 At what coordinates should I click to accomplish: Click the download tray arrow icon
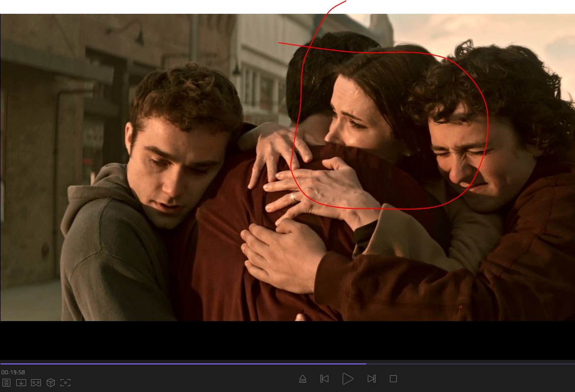tap(21, 383)
